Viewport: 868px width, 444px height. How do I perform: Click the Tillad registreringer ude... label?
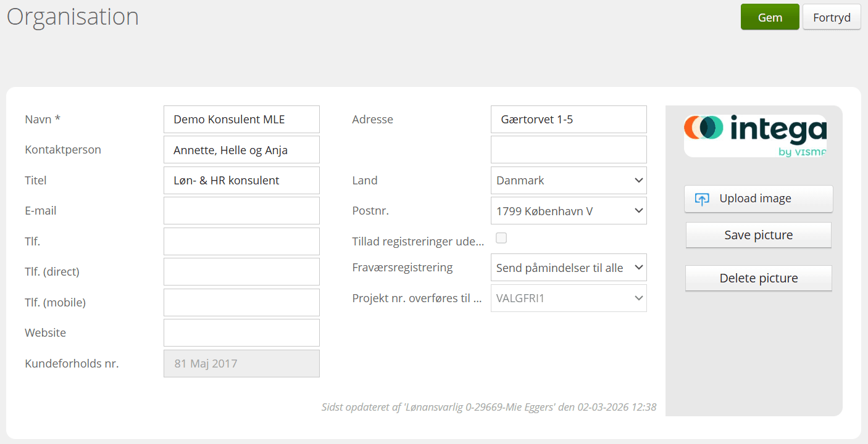tap(418, 242)
